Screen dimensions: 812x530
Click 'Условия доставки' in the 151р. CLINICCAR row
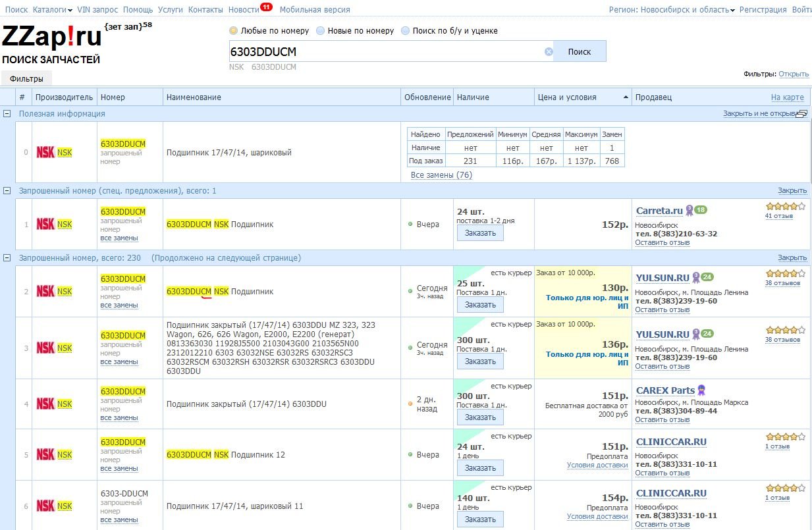click(597, 465)
